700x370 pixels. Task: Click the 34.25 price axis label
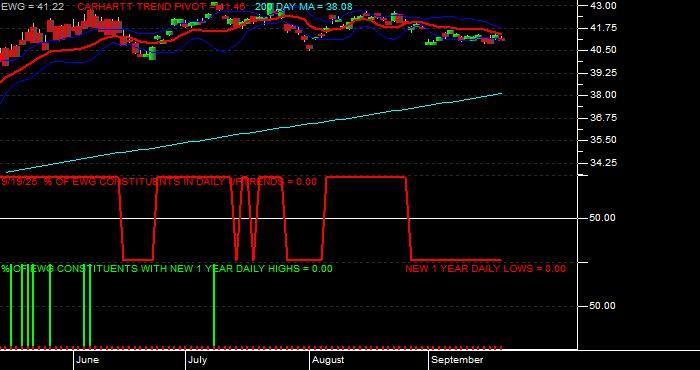click(604, 163)
